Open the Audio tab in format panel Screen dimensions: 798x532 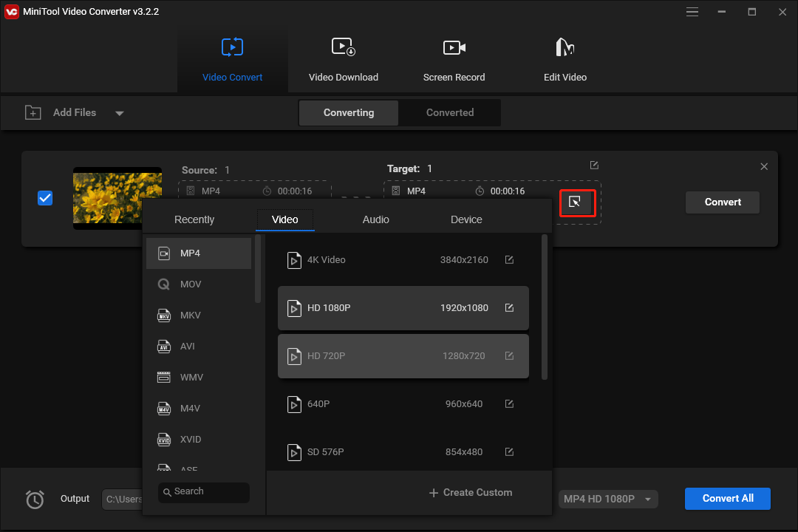375,219
